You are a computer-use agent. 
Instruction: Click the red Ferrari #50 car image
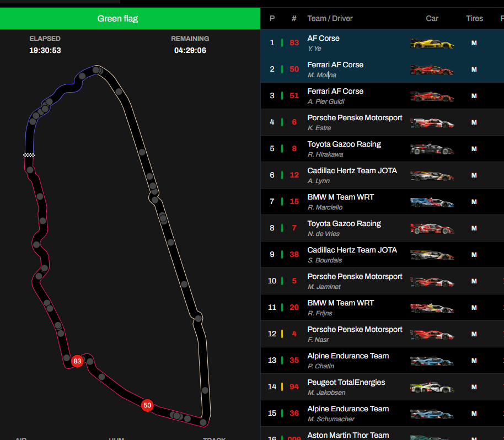432,69
